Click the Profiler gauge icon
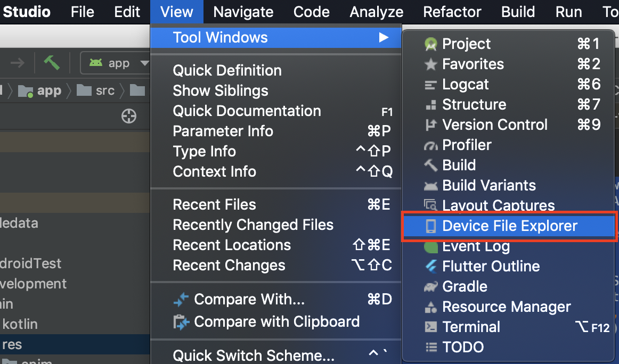This screenshot has height=364, width=619. coord(430,145)
